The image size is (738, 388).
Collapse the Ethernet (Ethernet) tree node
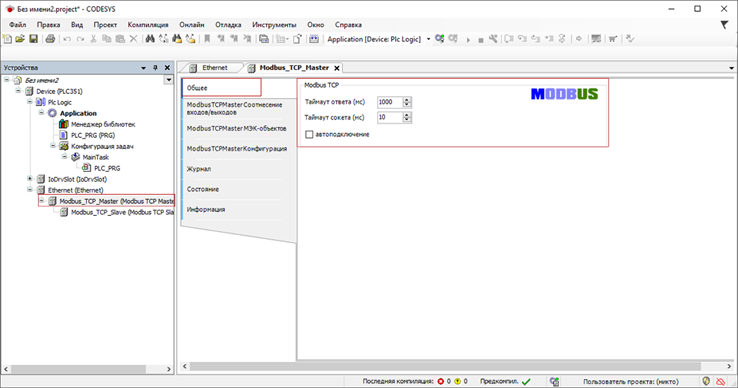tap(30, 190)
